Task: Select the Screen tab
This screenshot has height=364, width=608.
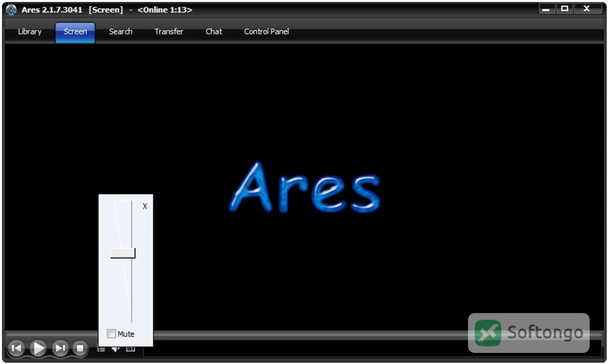Action: 75,32
